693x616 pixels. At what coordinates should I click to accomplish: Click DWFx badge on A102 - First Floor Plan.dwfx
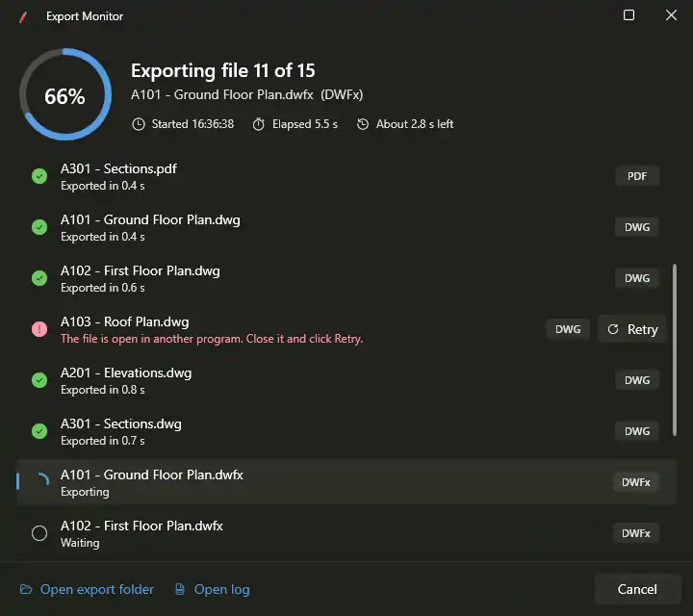click(x=636, y=533)
